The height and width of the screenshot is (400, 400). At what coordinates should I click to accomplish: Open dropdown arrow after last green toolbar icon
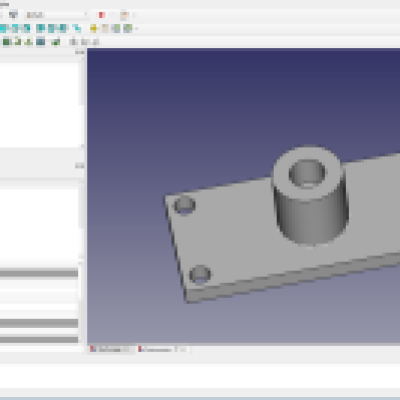click(x=136, y=28)
